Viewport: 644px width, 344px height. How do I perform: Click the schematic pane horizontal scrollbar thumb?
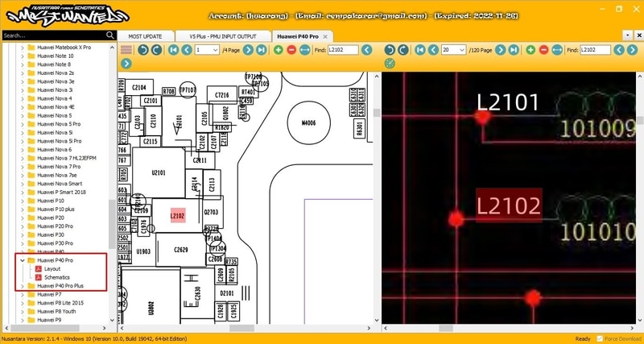point(446,328)
